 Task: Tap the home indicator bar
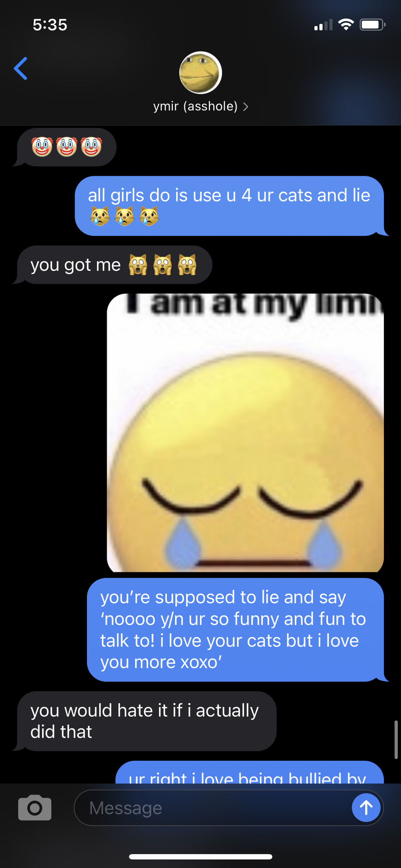tap(200, 856)
